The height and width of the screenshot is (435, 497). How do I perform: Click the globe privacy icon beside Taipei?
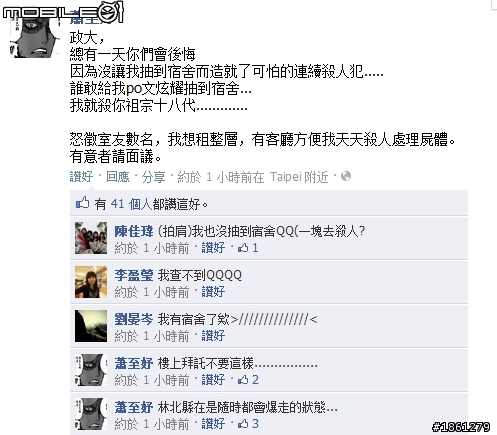point(346,176)
